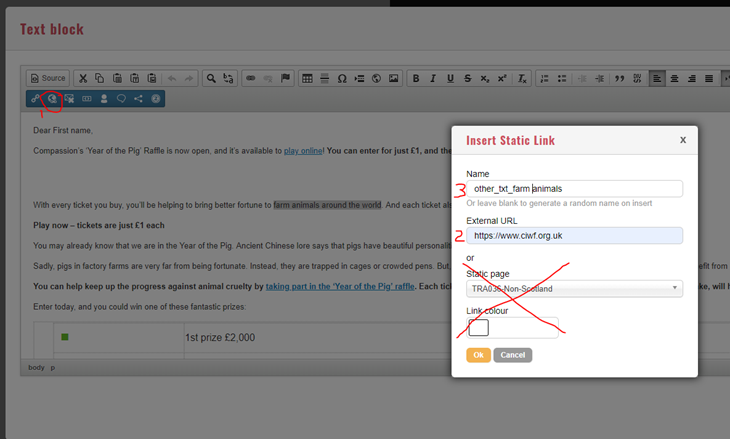This screenshot has height=439, width=730.
Task: Click the Link chain icon
Action: coord(250,78)
